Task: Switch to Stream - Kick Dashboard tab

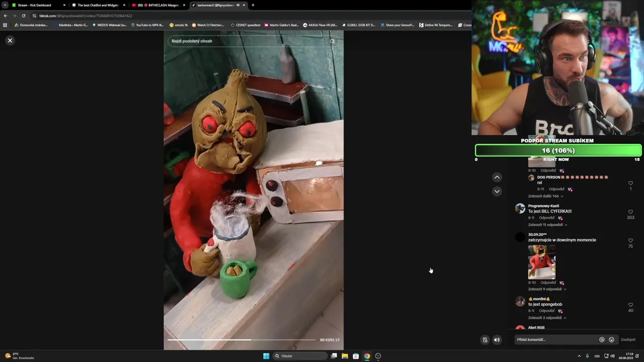Action: click(39, 5)
